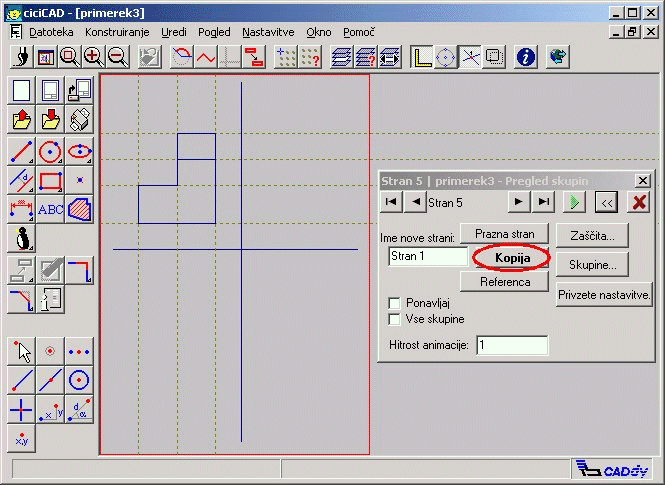Image resolution: width=665 pixels, height=485 pixels.
Task: Click the red zigzag polyline icon
Action: point(205,57)
